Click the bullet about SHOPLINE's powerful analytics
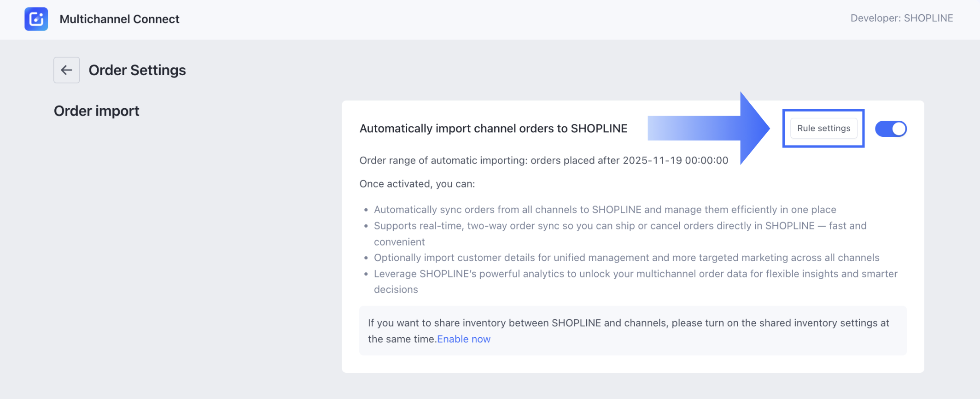This screenshot has height=399, width=980. click(636, 274)
